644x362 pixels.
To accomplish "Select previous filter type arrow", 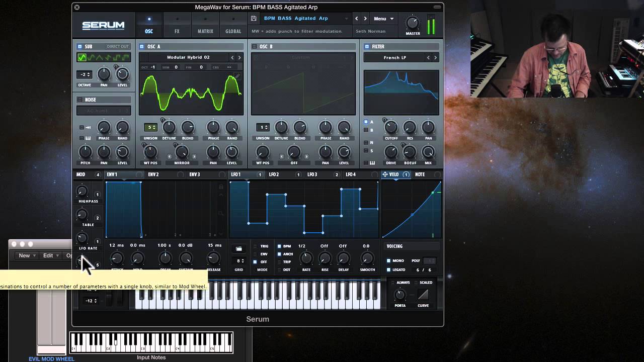I will click(429, 58).
